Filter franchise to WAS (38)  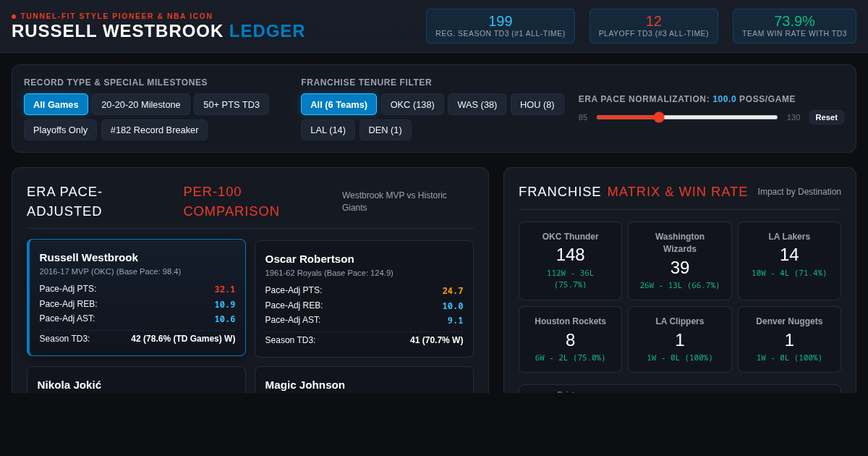[477, 104]
